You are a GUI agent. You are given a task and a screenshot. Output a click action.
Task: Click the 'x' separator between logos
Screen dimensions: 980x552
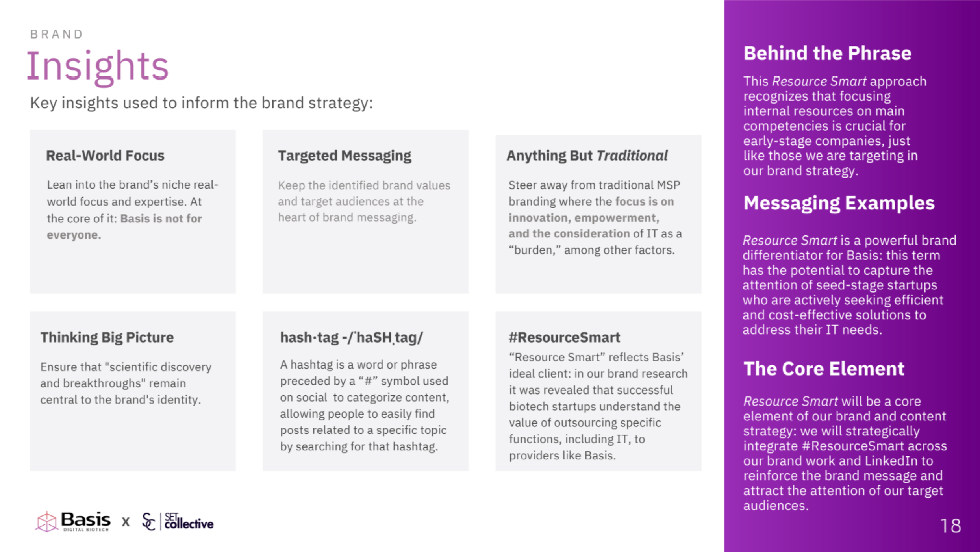coord(126,522)
